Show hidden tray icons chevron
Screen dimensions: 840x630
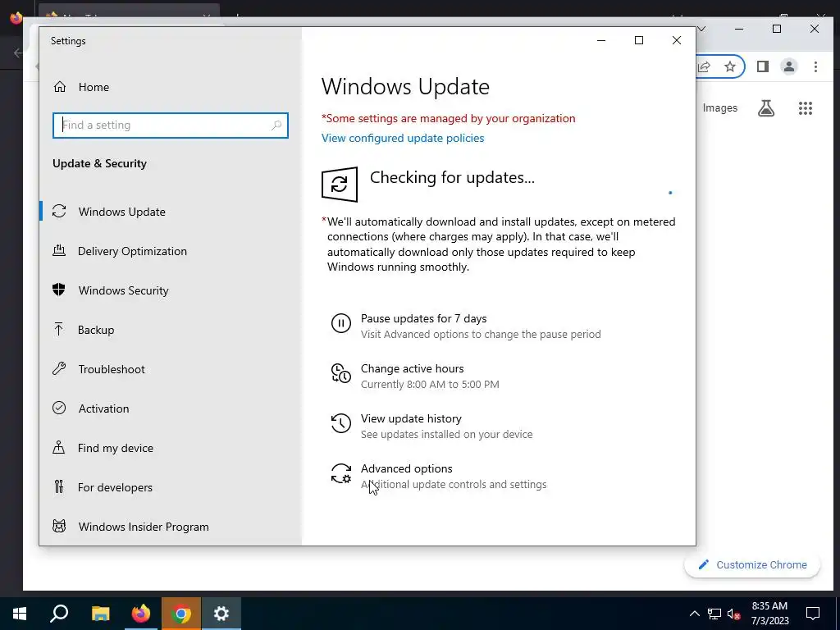coord(694,614)
